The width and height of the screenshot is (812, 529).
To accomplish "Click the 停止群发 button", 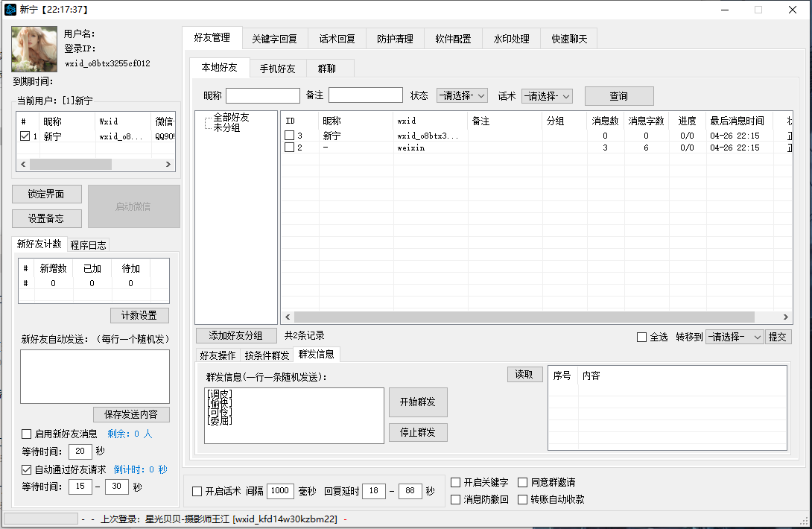I will (418, 432).
